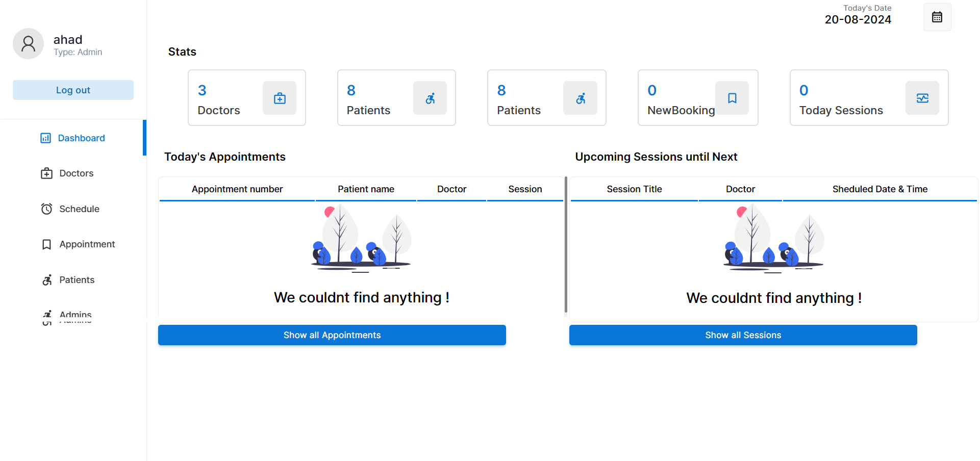Click the wheelchair icon in first Patients card
980x461 pixels.
click(430, 98)
